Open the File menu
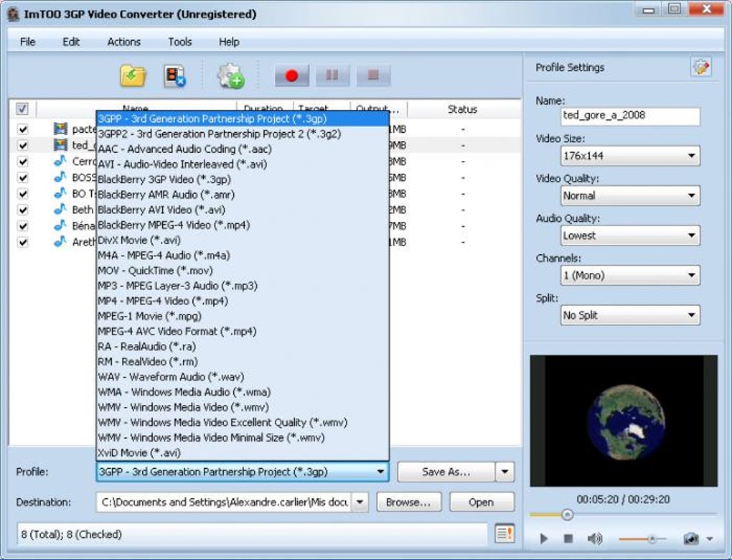The height and width of the screenshot is (560, 732). (27, 42)
